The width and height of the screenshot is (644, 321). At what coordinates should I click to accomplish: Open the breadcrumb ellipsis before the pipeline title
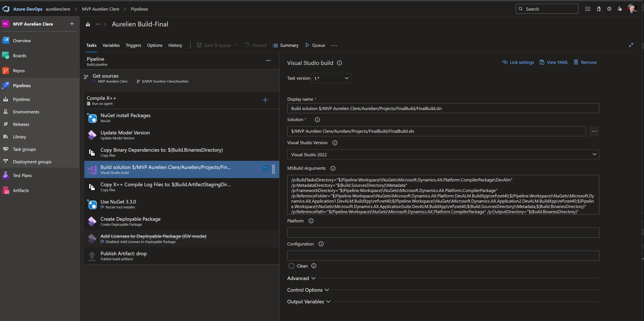(x=98, y=24)
